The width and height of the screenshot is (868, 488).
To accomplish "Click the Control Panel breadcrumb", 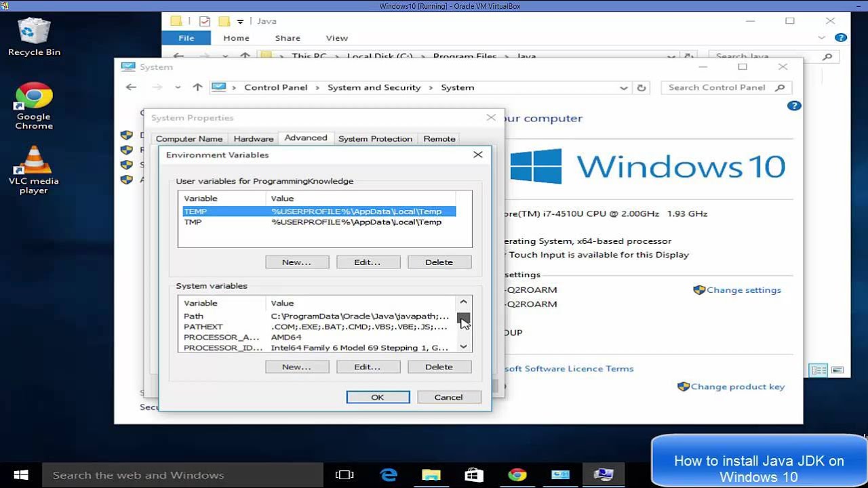I will (276, 87).
